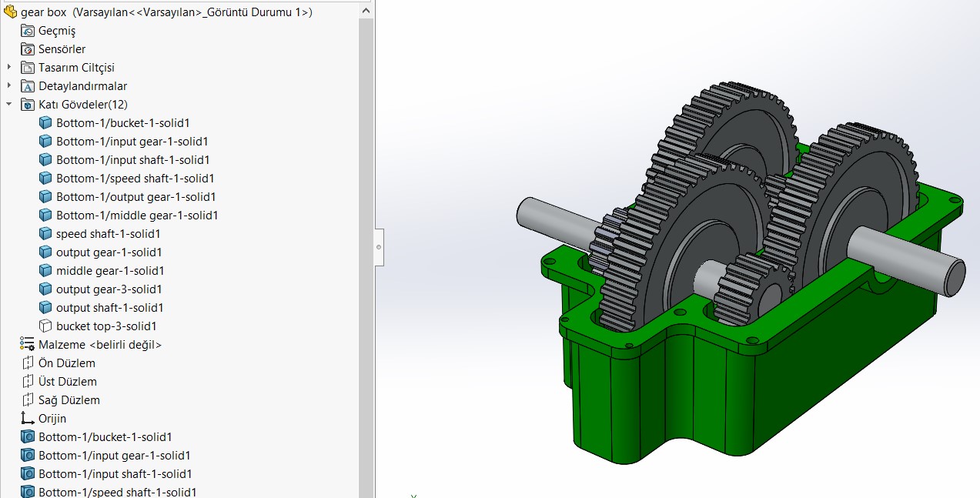Click the body icon next to output shaft-1-solid1
The image size is (980, 498).
(45, 308)
